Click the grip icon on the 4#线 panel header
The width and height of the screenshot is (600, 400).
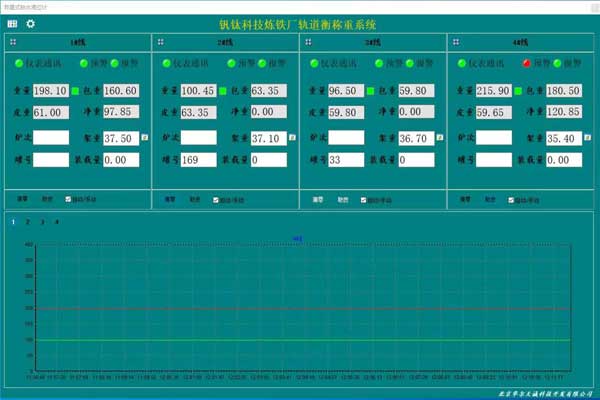click(455, 42)
